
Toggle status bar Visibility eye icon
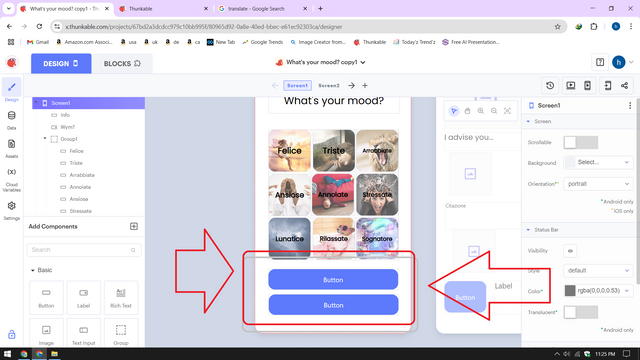[x=570, y=251]
